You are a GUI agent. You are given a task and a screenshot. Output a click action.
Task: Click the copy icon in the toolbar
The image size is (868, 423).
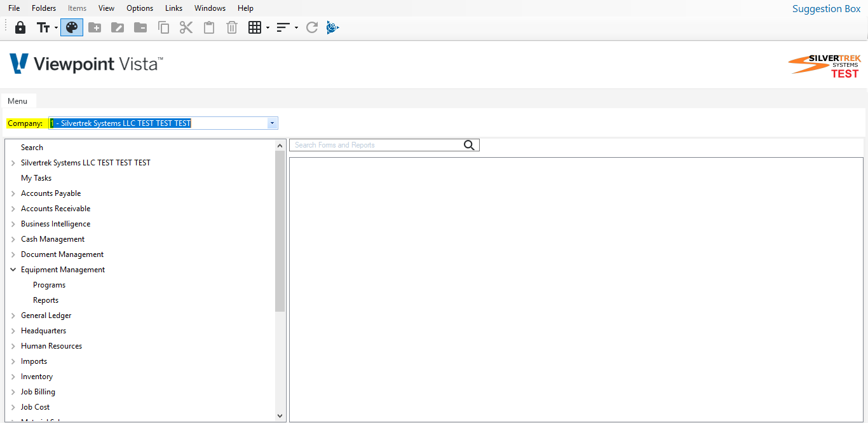tap(163, 27)
